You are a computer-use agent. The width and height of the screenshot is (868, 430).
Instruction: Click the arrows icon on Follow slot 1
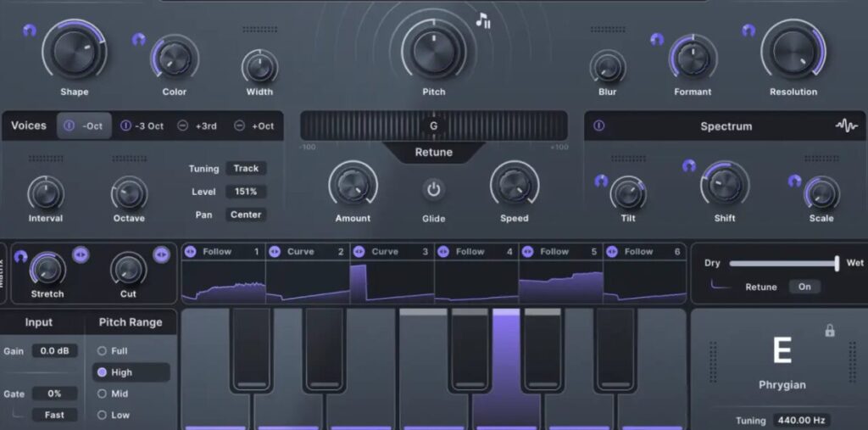click(191, 252)
